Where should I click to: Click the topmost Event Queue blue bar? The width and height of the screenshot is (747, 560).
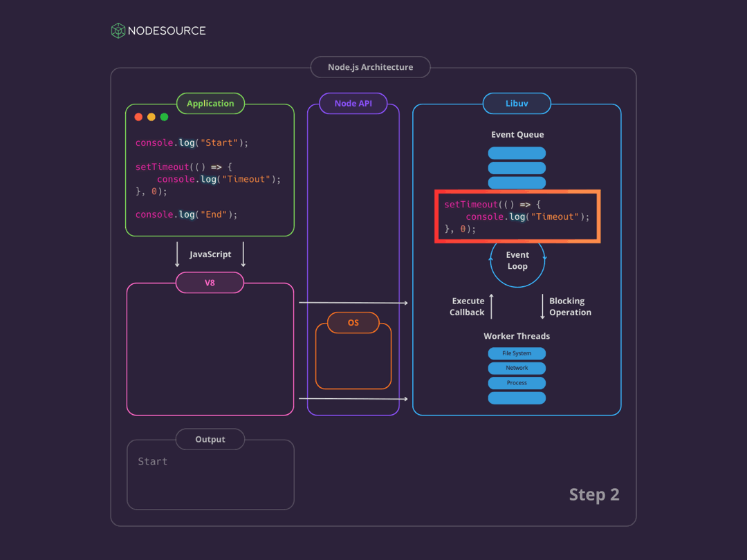point(517,153)
